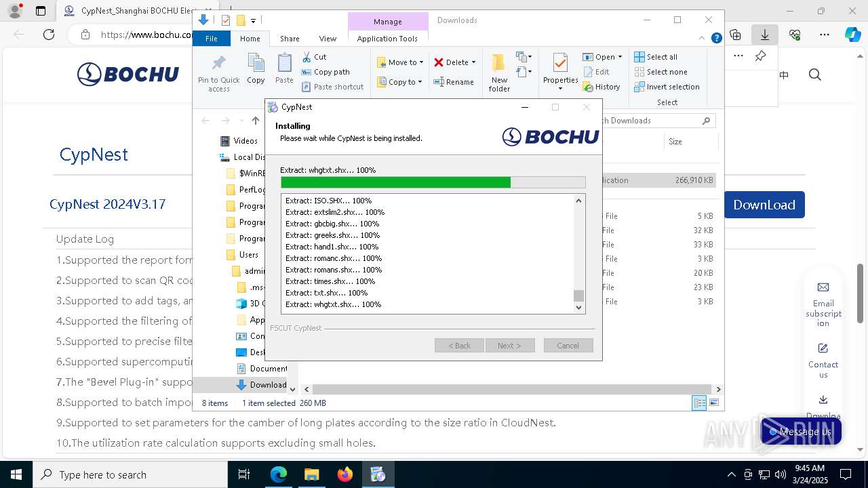Open Task View on taskbar

tap(244, 474)
